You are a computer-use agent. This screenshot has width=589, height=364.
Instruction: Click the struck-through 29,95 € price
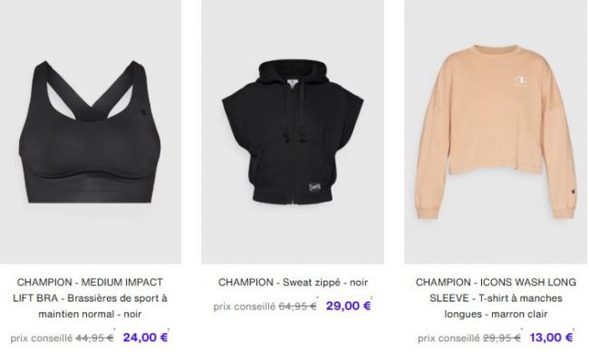tap(501, 338)
